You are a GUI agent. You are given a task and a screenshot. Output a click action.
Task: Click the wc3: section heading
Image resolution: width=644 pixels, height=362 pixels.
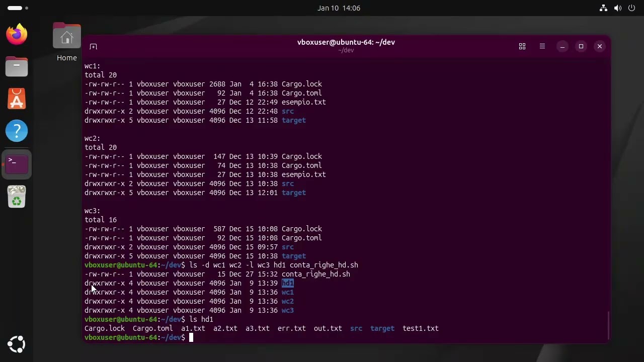click(x=93, y=211)
